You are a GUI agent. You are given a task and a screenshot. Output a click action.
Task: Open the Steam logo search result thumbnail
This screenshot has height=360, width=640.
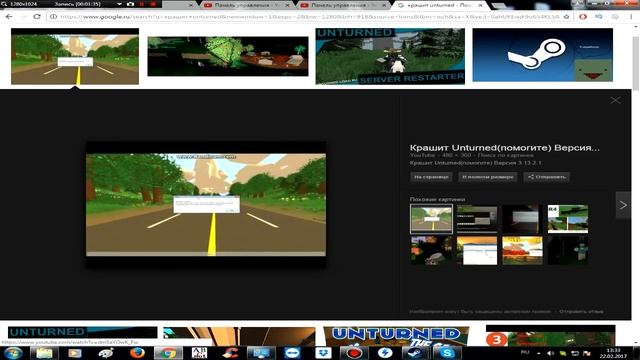point(542,55)
